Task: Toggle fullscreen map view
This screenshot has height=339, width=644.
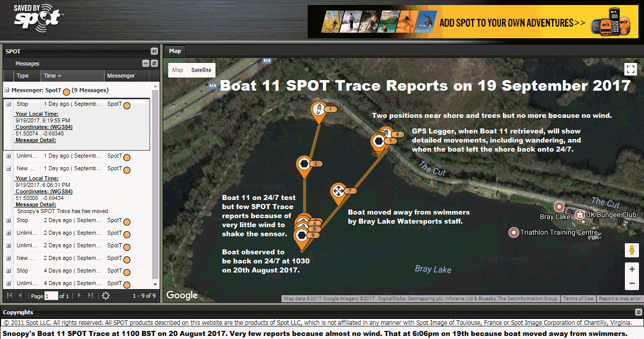Action: 630,69
